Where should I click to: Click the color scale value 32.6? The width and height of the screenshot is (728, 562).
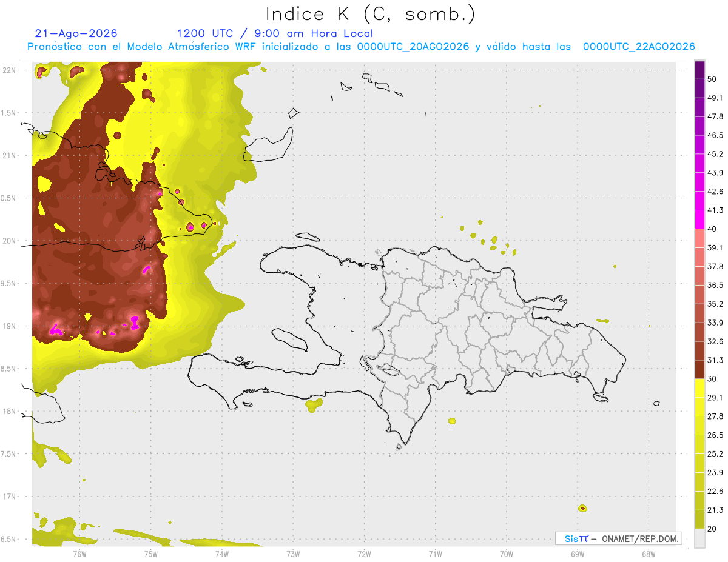715,342
